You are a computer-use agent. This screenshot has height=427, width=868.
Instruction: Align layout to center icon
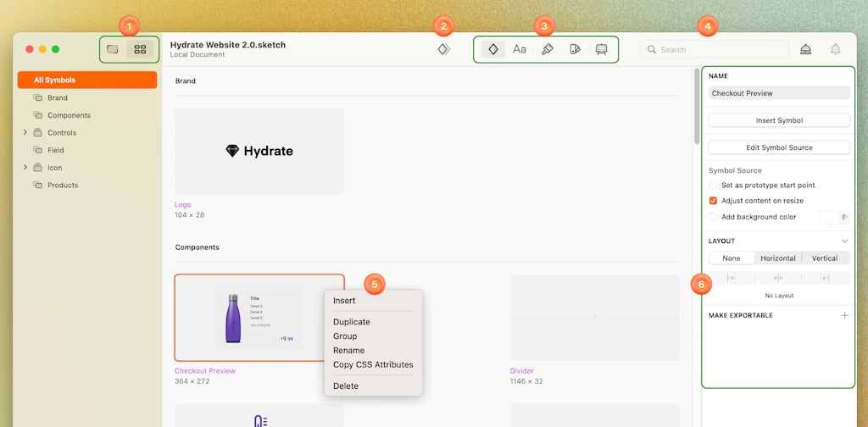pos(778,278)
